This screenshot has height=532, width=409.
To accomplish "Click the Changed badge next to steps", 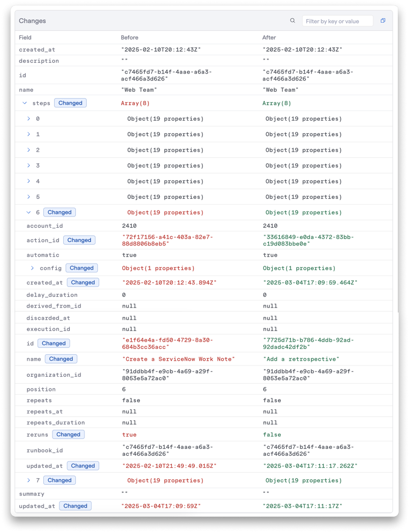I will point(70,103).
